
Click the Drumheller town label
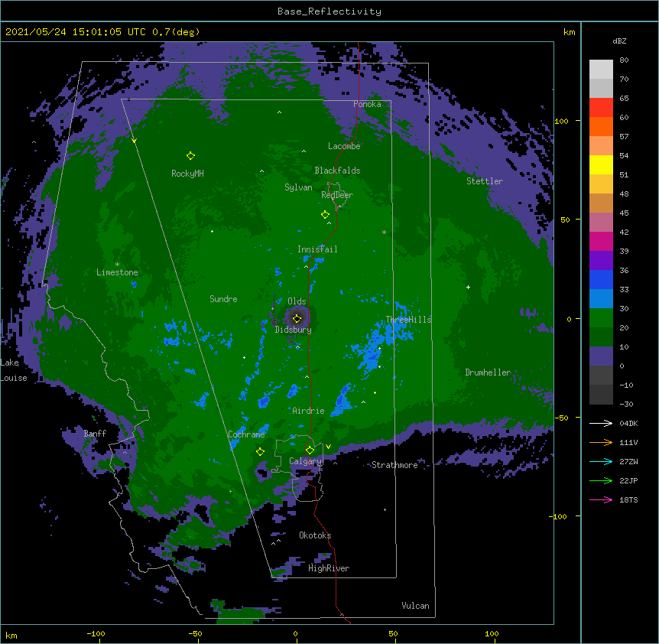(488, 372)
